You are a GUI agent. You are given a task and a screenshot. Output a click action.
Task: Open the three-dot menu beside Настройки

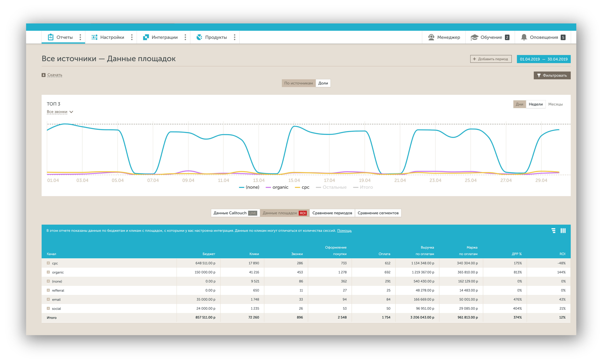click(x=132, y=37)
